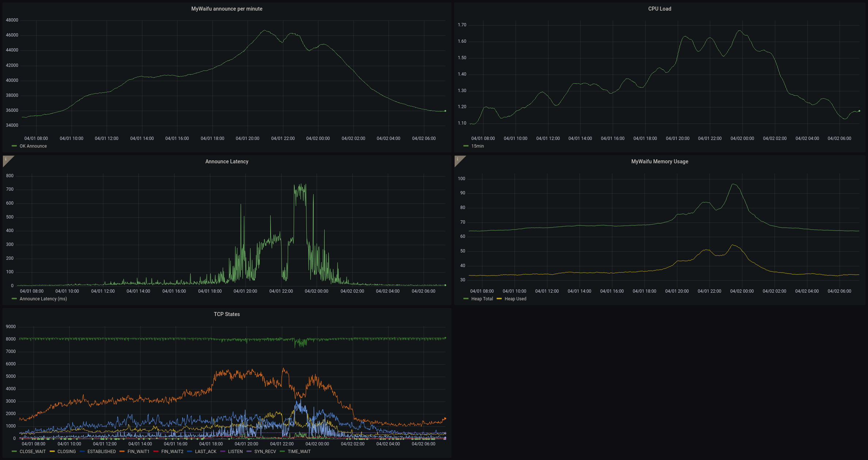868x460 pixels.
Task: Click the red FIN_WAIT2 color swatch
Action: point(156,452)
